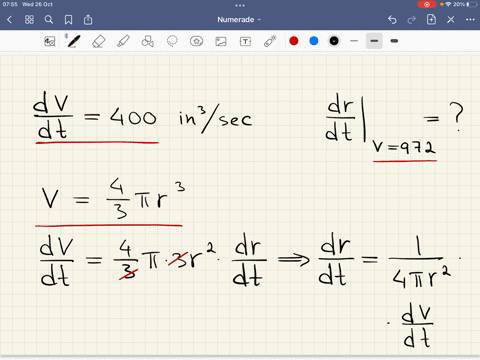Viewport: 480px width, 360px height.
Task: Select the thickest stroke width
Action: tap(394, 41)
